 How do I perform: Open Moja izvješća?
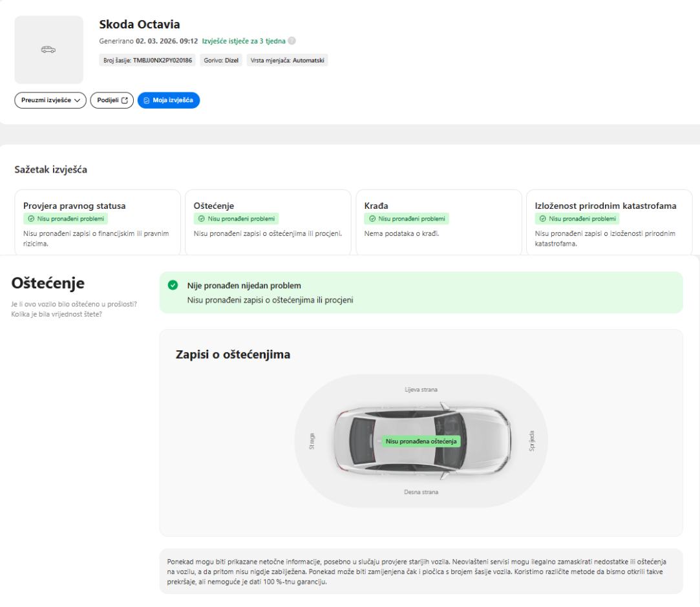coord(169,100)
